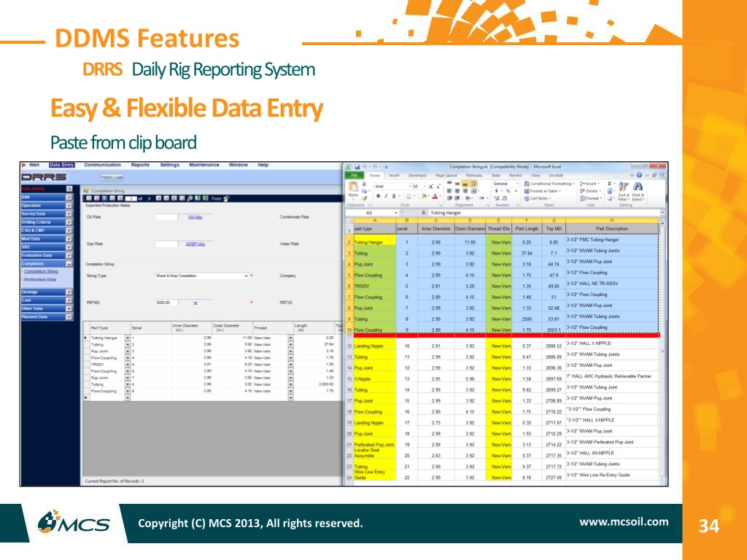Click the "TRSSV" cell in Excel row 6

coord(374,286)
